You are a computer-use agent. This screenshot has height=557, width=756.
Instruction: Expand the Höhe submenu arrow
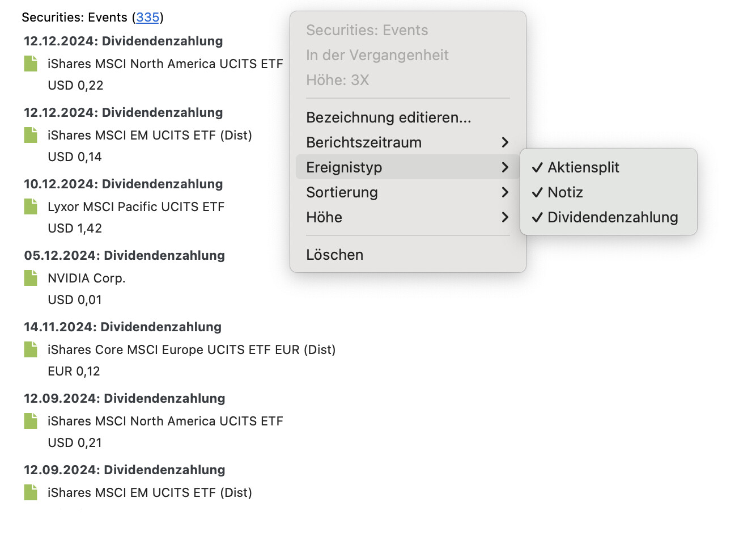[x=505, y=217]
